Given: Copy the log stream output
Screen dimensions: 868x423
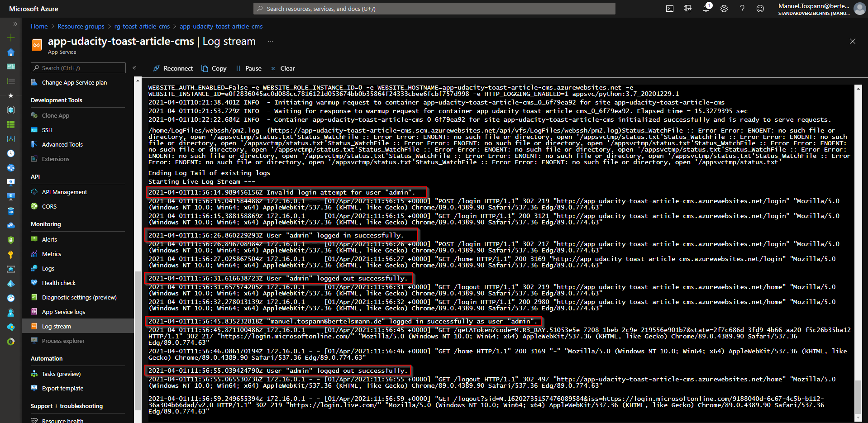Looking at the screenshot, I should point(214,68).
